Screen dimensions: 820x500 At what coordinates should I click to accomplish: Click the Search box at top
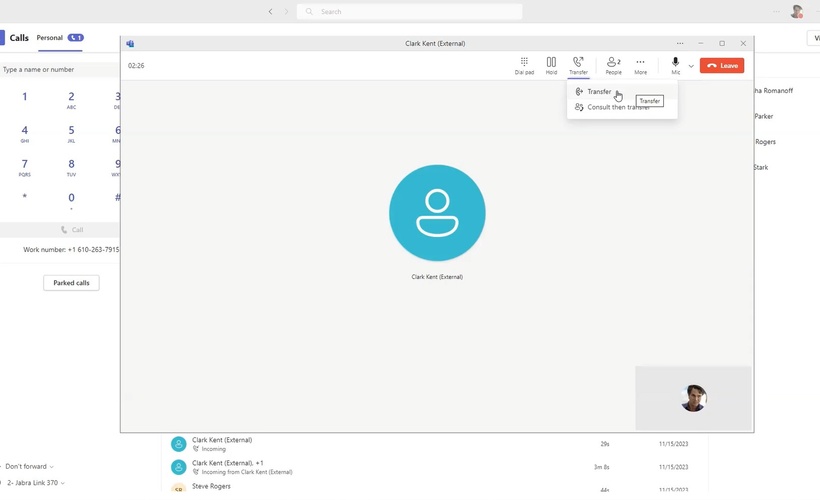[x=409, y=12]
